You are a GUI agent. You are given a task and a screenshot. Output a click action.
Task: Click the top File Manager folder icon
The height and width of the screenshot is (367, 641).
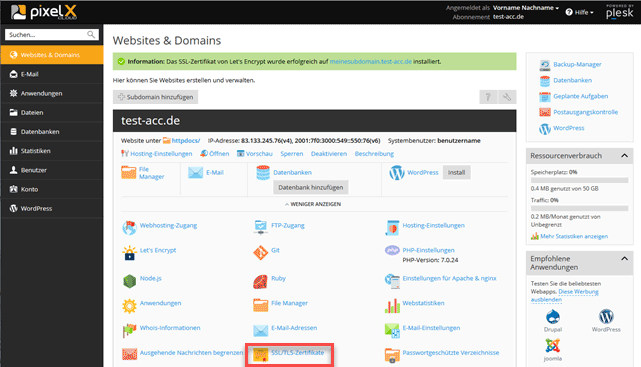click(x=129, y=172)
